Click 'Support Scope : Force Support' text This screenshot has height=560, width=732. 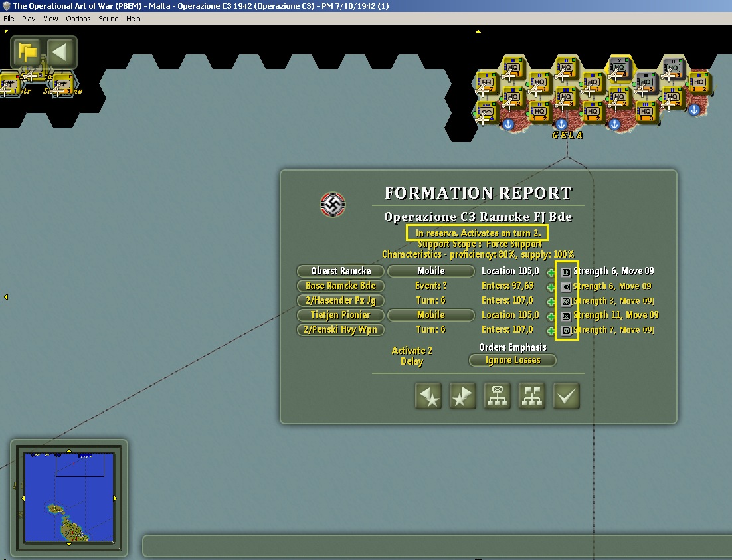[480, 244]
